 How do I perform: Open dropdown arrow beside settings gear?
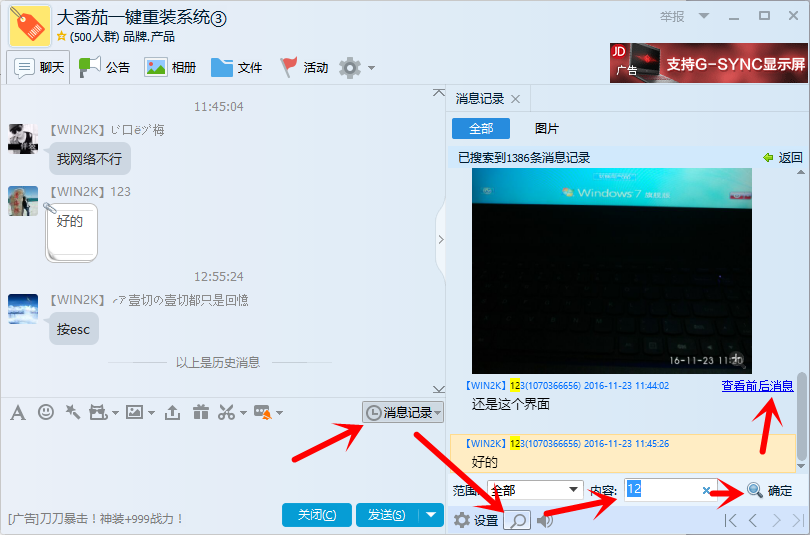pyautogui.click(x=371, y=68)
